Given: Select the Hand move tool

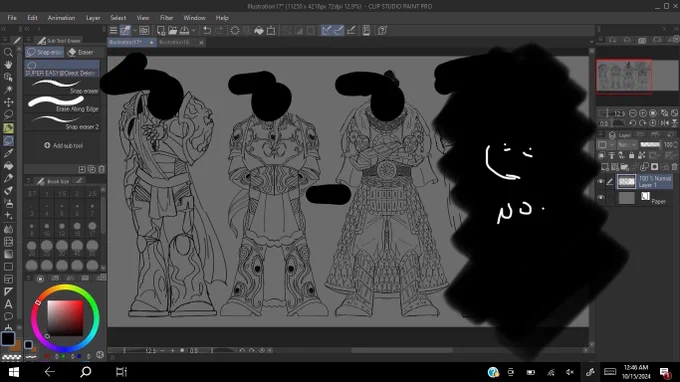Looking at the screenshot, I should coord(8,64).
